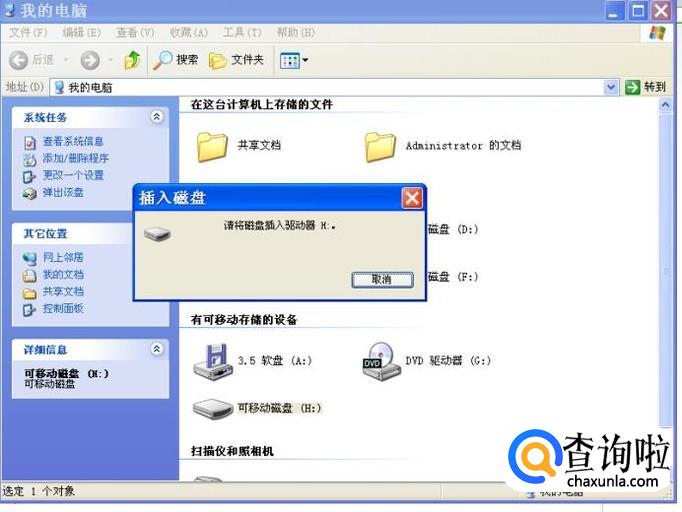682x512 pixels.
Task: Open the Search (搜索) toolbar button
Action: [175, 60]
